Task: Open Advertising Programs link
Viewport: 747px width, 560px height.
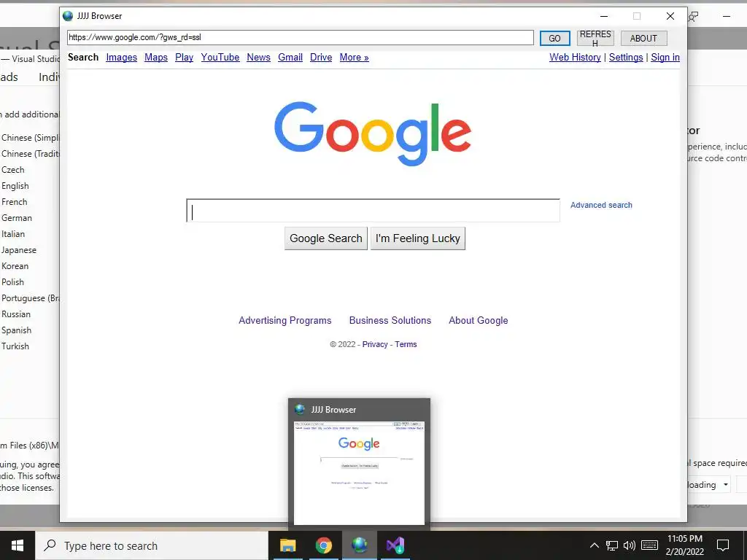Action: [x=285, y=321]
